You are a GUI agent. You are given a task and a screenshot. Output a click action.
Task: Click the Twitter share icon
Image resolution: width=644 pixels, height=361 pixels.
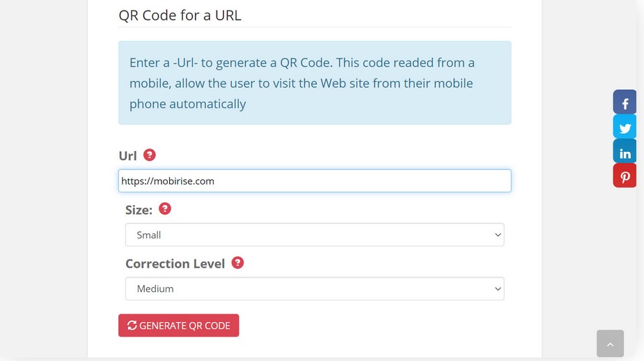[625, 128]
